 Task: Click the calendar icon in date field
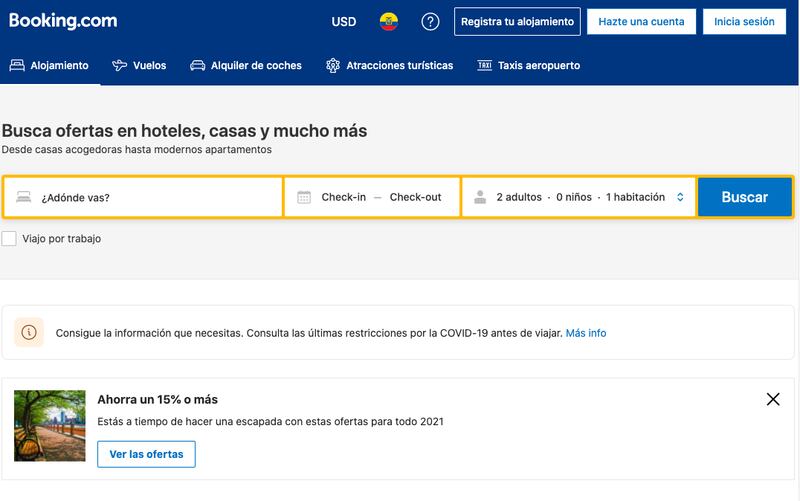click(x=304, y=197)
